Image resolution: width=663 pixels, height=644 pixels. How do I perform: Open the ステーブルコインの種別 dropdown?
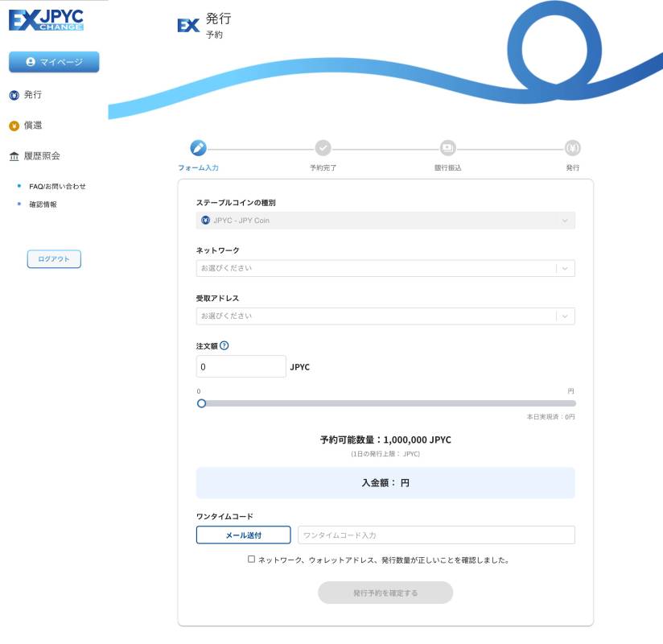[x=385, y=221]
